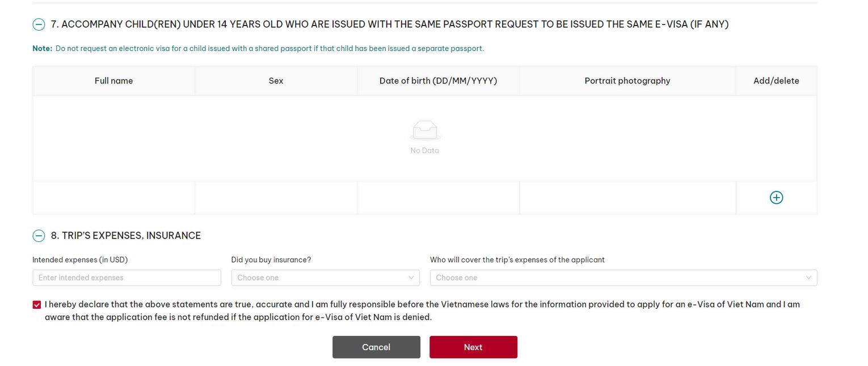Click the 'Portrait photography' column header
Screen dimensions: 868x366
627,81
